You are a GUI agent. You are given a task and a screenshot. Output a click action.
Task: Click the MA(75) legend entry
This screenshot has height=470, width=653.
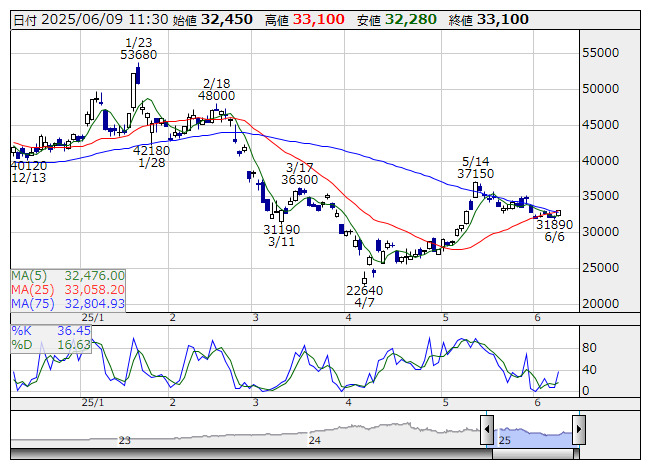click(x=68, y=303)
